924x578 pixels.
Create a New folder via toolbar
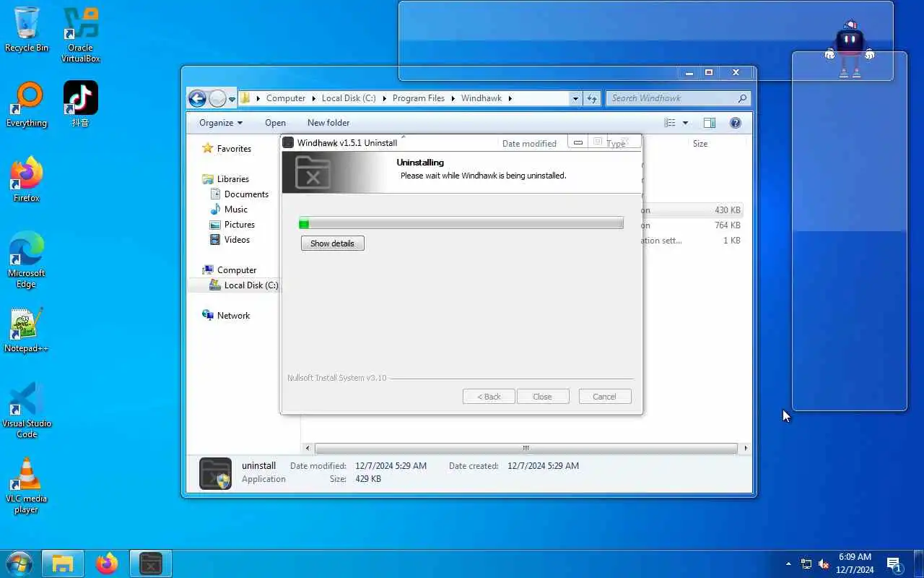point(328,123)
